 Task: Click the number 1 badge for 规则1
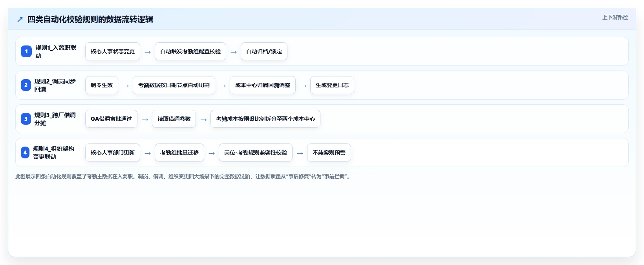tap(26, 51)
